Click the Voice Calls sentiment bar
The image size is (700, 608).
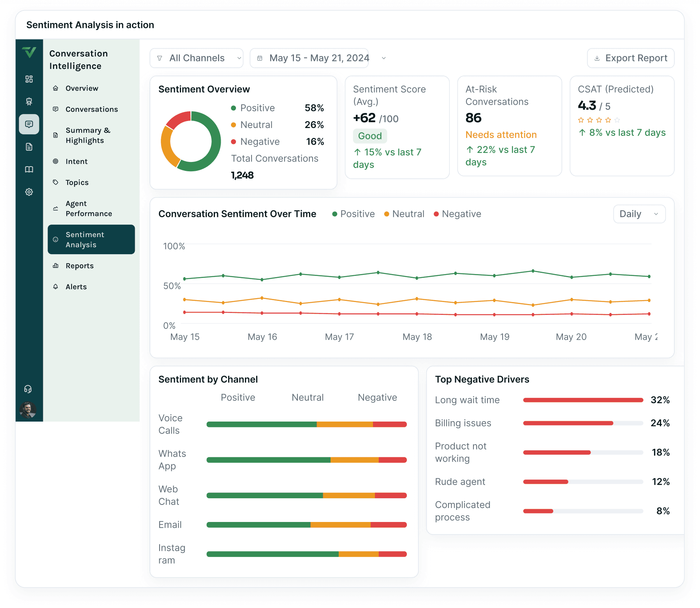[x=306, y=424]
